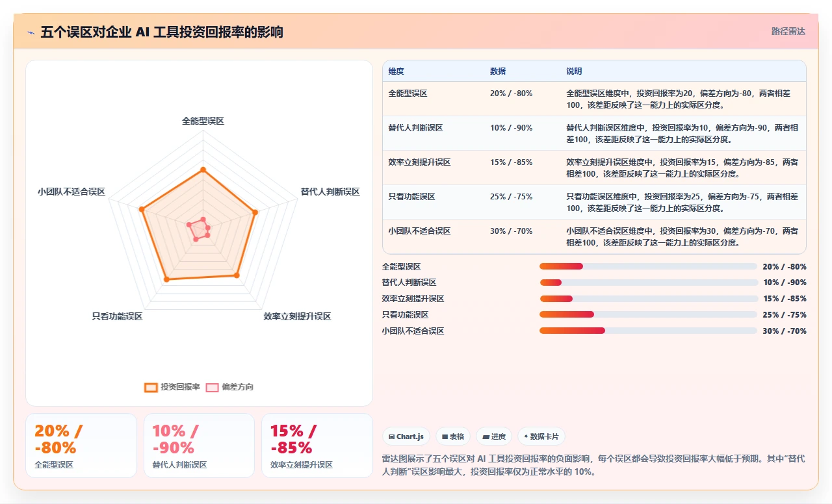Click the 进度 tag icon
The width and height of the screenshot is (832, 504).
pyautogui.click(x=486, y=437)
